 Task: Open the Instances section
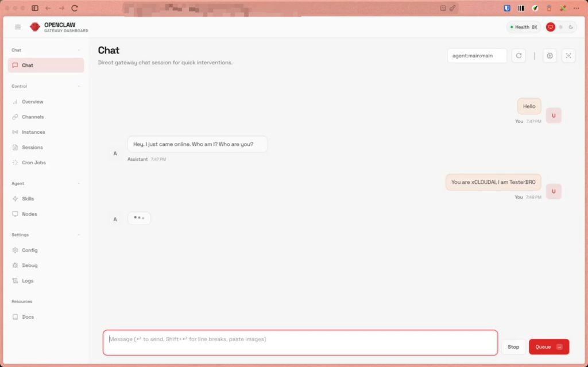coord(46,132)
